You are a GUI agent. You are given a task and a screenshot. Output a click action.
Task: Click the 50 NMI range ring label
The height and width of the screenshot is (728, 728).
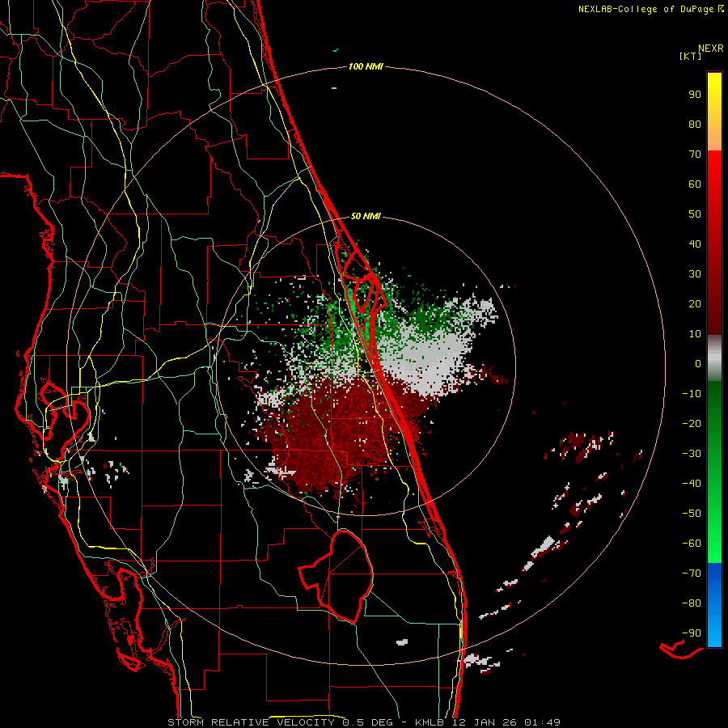366,216
